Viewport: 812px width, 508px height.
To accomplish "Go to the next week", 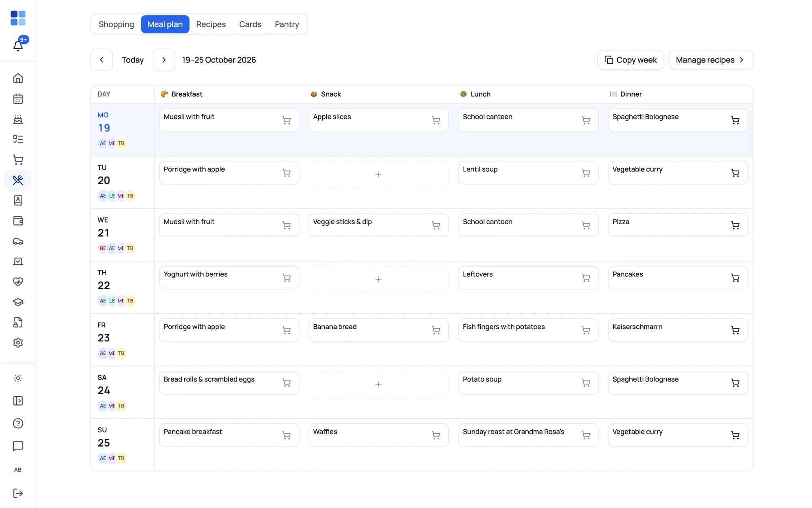I will tap(164, 60).
